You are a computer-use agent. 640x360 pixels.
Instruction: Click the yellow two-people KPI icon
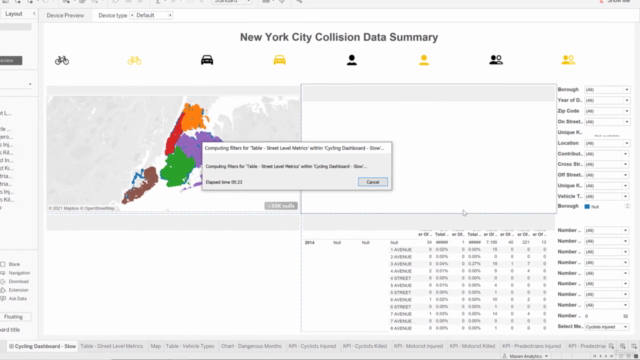coord(568,60)
